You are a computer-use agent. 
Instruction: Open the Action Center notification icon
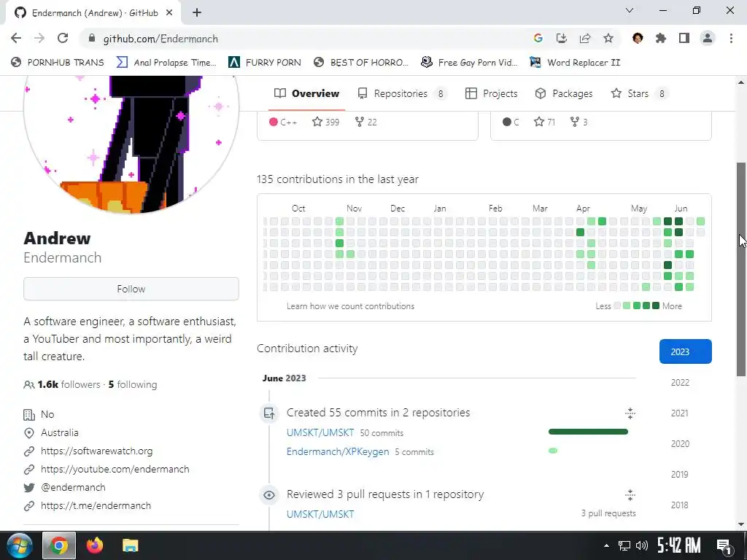(x=724, y=545)
